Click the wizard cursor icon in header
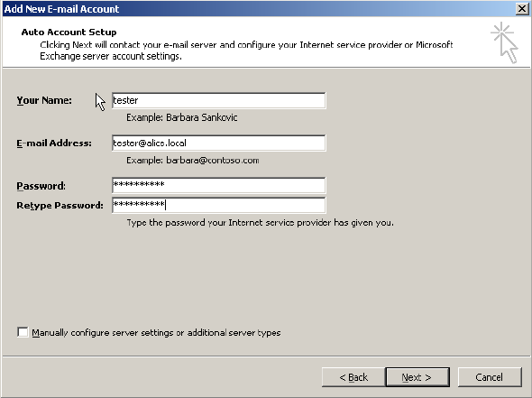 click(x=505, y=42)
